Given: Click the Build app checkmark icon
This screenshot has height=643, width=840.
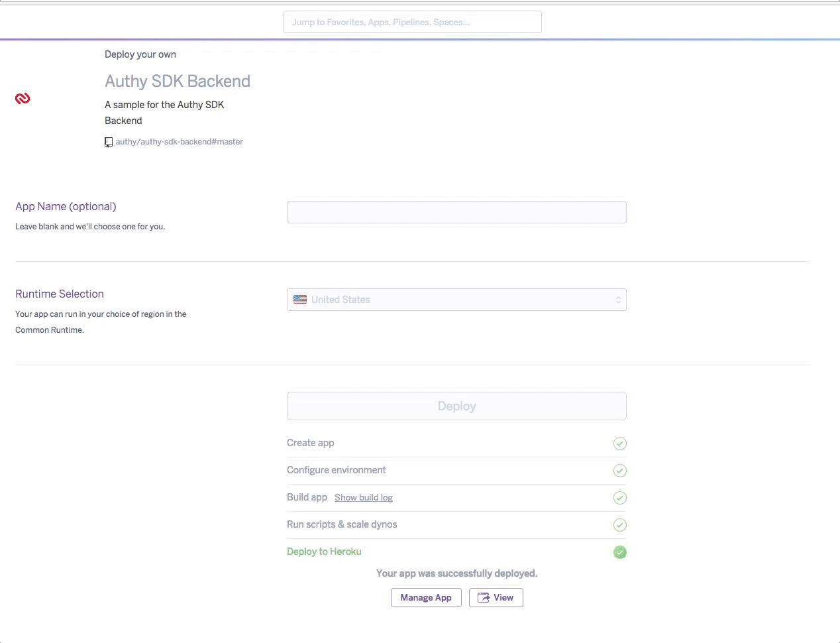Looking at the screenshot, I should coord(620,498).
